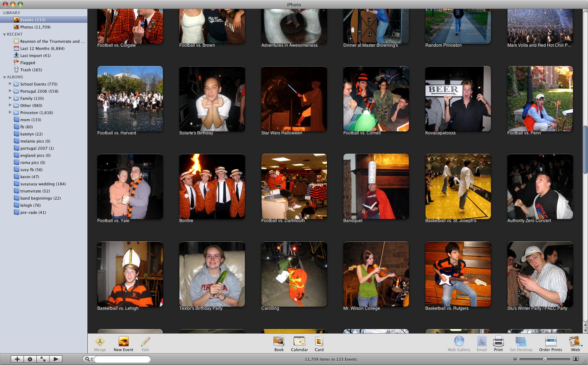Viewport: 588px width, 365px height.
Task: Expand the Princeton folder
Action: pos(10,112)
